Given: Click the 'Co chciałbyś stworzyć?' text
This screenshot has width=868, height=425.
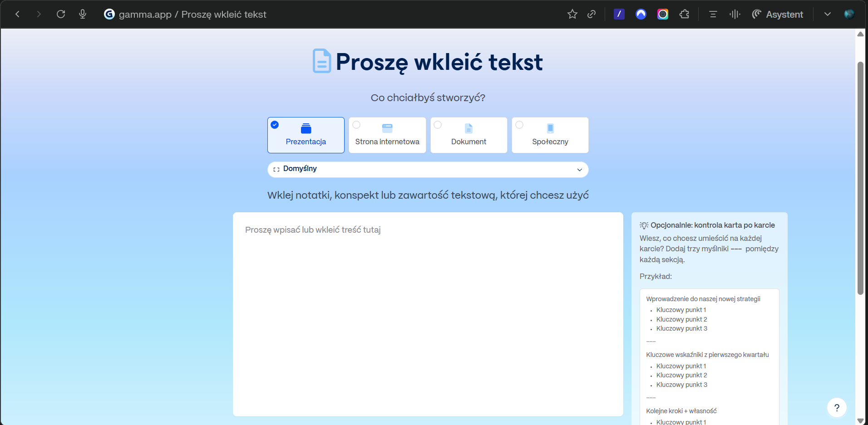Looking at the screenshot, I should [x=428, y=98].
